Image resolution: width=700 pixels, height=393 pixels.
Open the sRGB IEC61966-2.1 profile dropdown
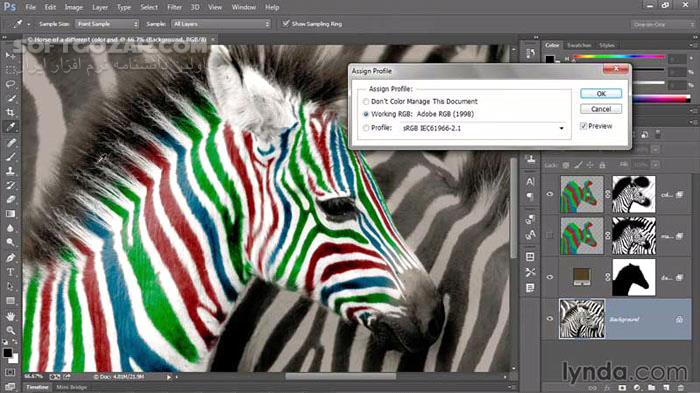483,129
